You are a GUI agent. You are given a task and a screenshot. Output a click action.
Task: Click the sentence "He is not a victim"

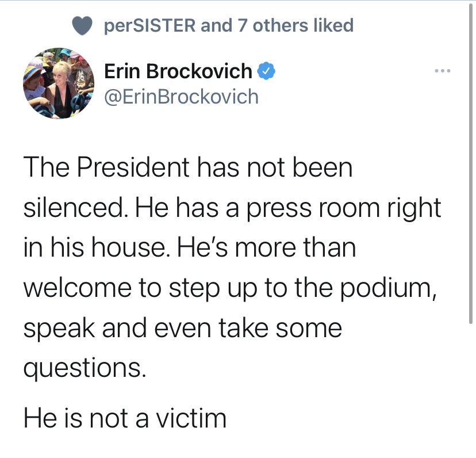click(125, 418)
